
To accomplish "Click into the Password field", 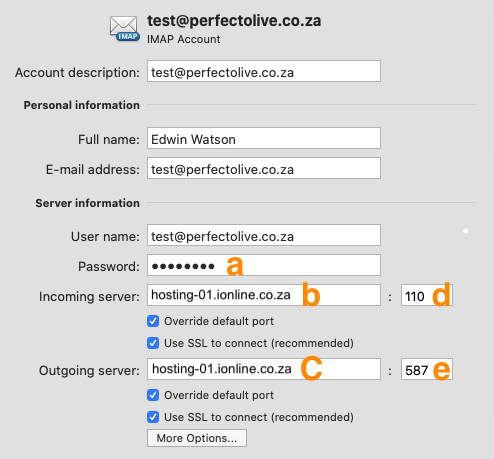I will tap(264, 265).
